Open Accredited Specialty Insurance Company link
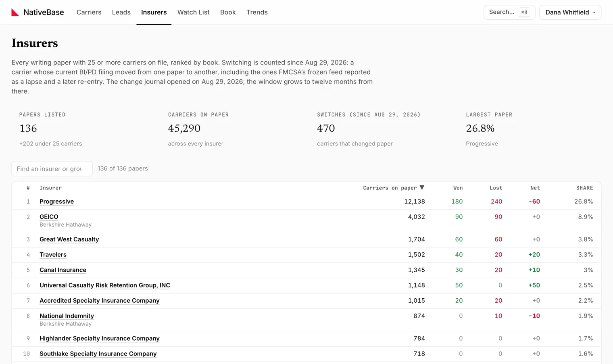Viewport: 613px width, 364px height. (100, 301)
